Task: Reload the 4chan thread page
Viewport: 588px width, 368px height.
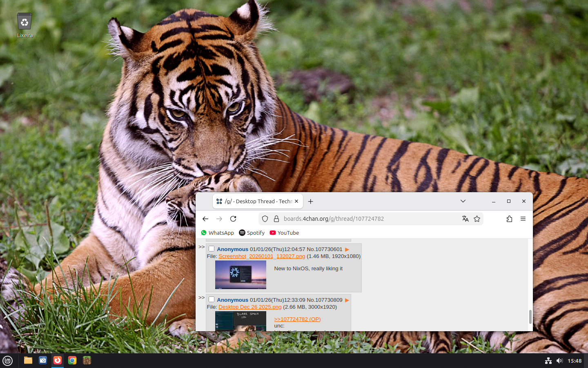Action: tap(233, 219)
